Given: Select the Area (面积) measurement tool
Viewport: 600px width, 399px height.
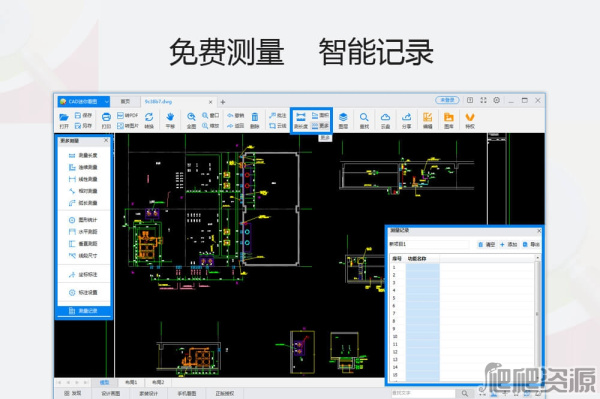Looking at the screenshot, I should (x=320, y=115).
